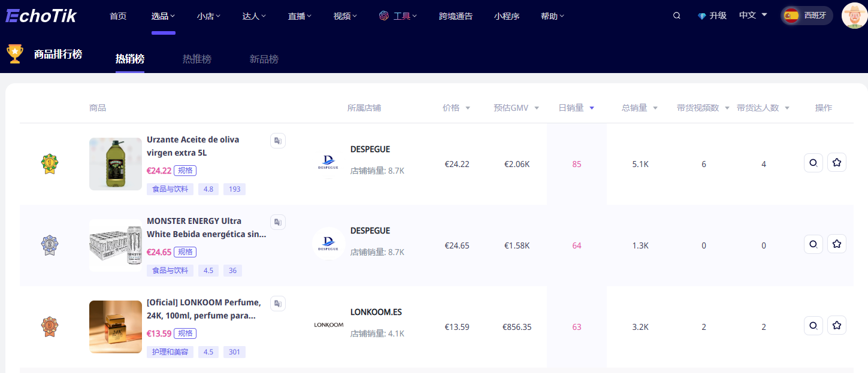This screenshot has width=868, height=373.
Task: Go to 首页 home page
Action: pyautogui.click(x=118, y=16)
